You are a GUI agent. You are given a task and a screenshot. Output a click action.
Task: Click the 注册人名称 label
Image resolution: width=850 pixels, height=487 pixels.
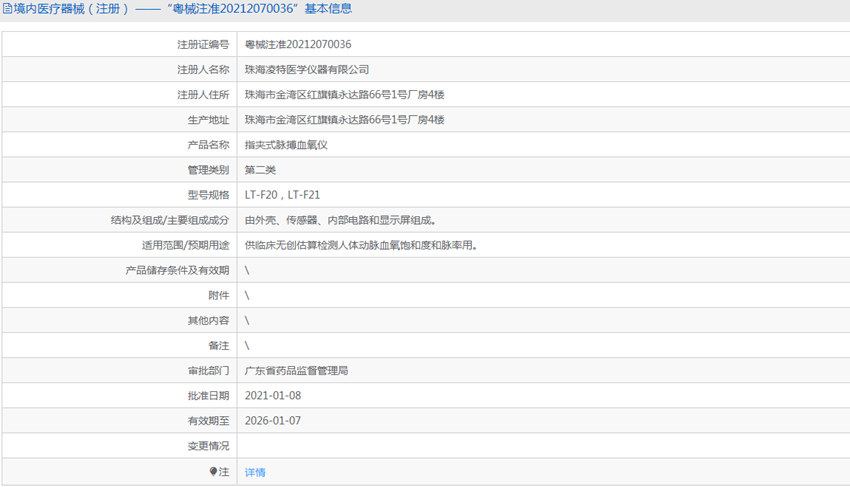tap(203, 69)
